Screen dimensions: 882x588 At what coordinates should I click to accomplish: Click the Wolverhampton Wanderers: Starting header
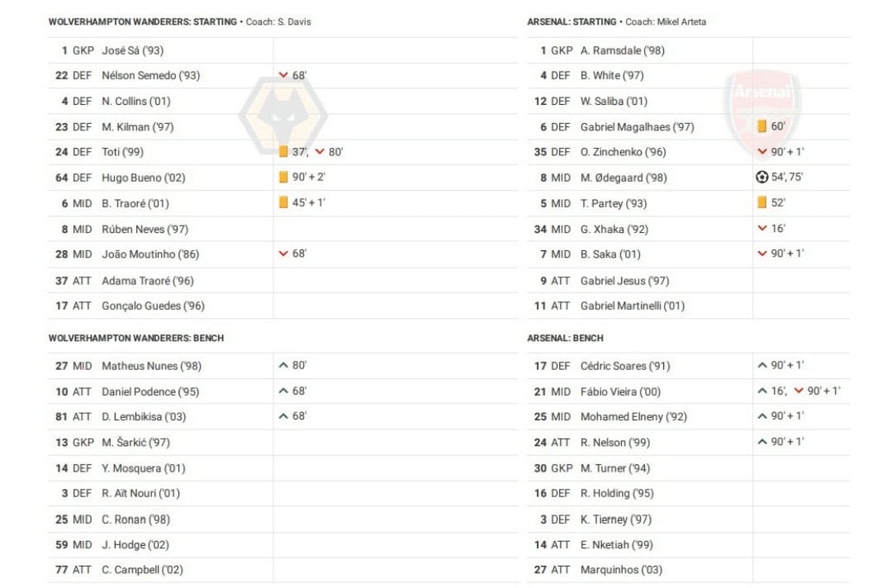click(142, 22)
